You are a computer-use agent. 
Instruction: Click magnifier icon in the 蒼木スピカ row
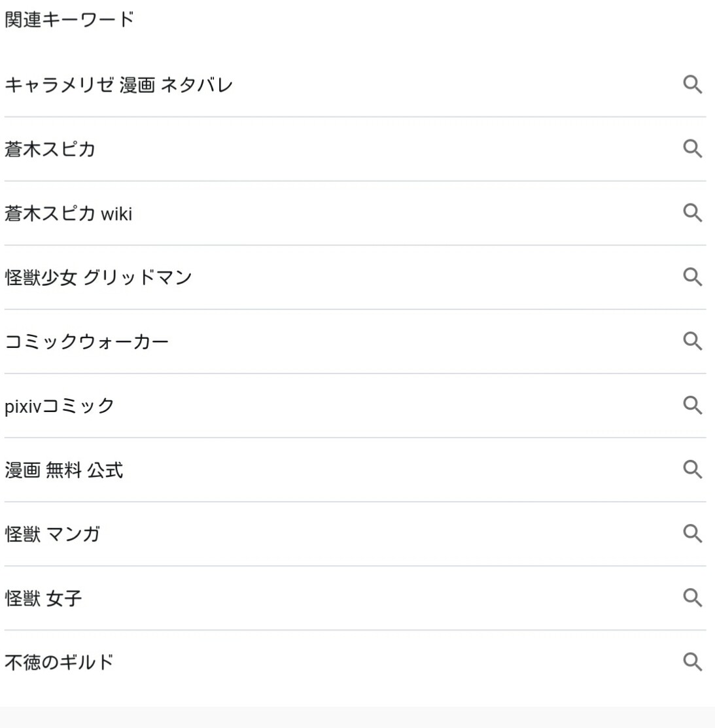(692, 149)
